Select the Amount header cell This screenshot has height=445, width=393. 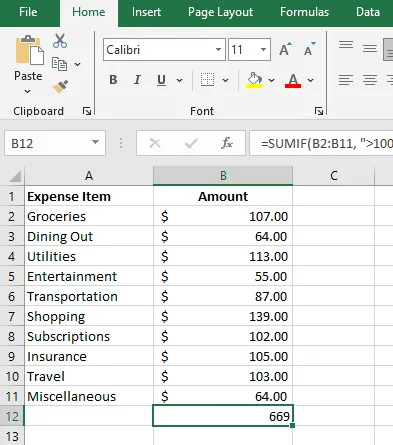pyautogui.click(x=223, y=196)
